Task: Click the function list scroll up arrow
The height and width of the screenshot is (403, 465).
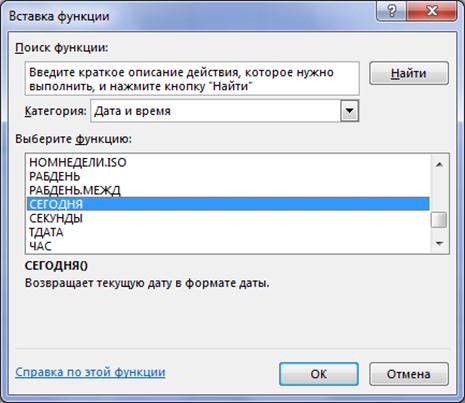Action: point(439,164)
